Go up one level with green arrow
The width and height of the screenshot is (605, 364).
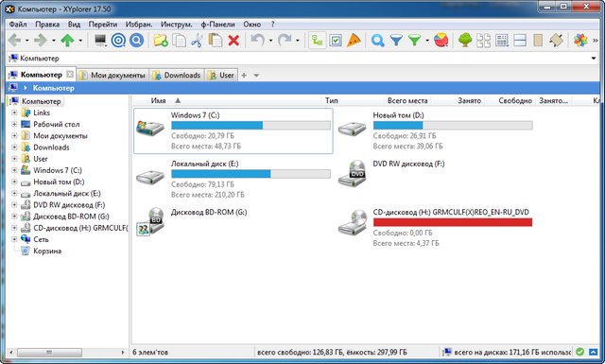[68, 40]
